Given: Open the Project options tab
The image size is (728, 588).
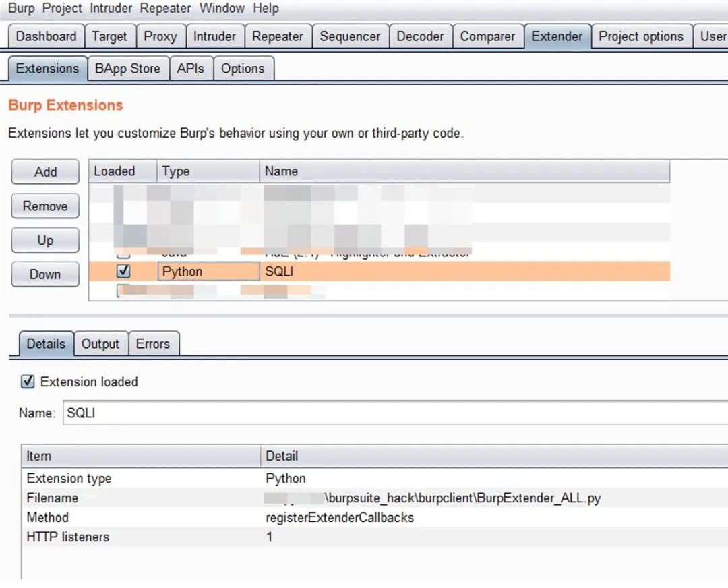Looking at the screenshot, I should click(x=641, y=36).
